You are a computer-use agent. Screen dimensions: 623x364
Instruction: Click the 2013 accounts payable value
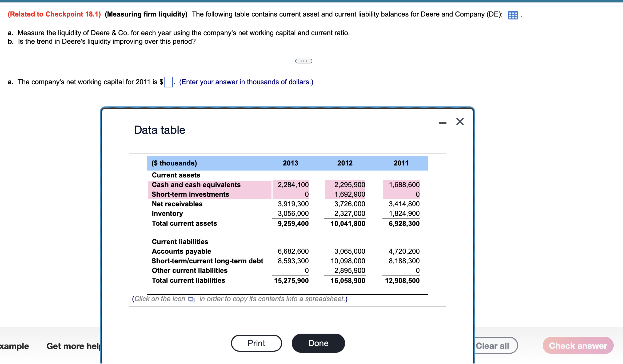293,251
